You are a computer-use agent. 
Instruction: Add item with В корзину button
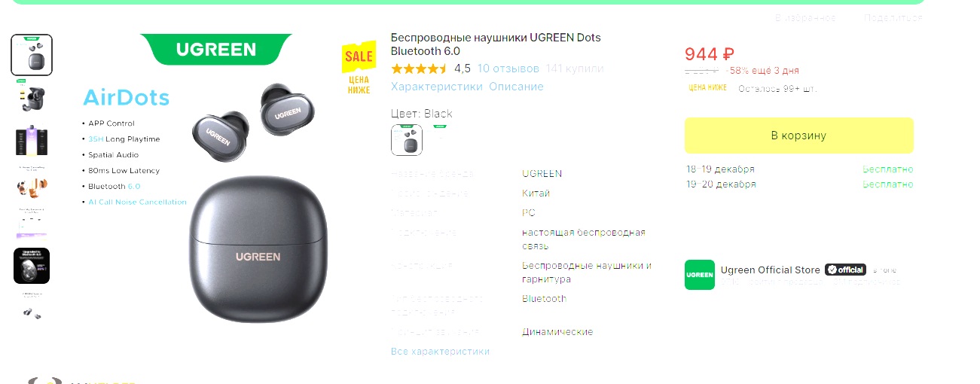click(798, 136)
